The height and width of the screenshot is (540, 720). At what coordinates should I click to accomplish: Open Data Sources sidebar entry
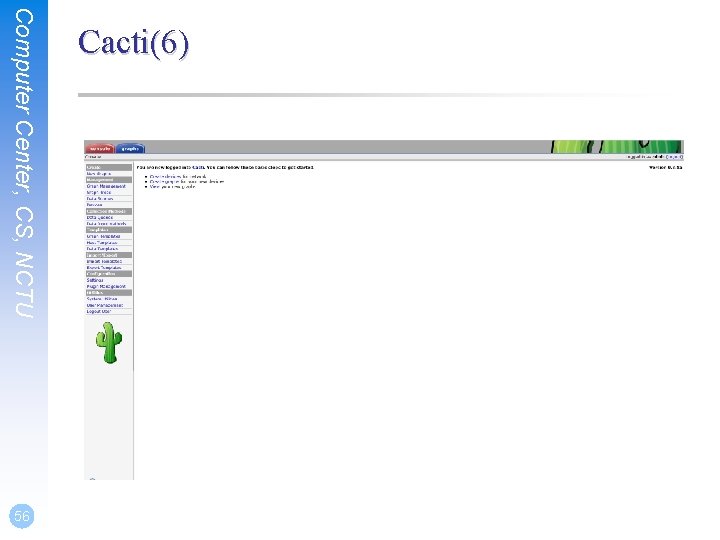(x=100, y=199)
